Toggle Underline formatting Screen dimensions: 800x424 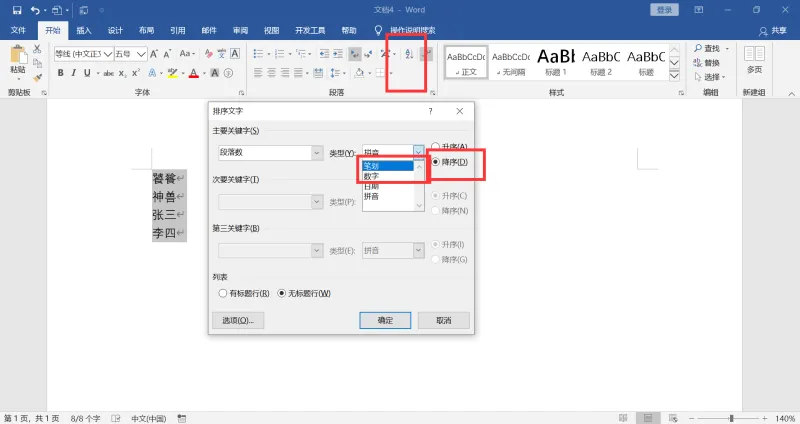[87, 73]
